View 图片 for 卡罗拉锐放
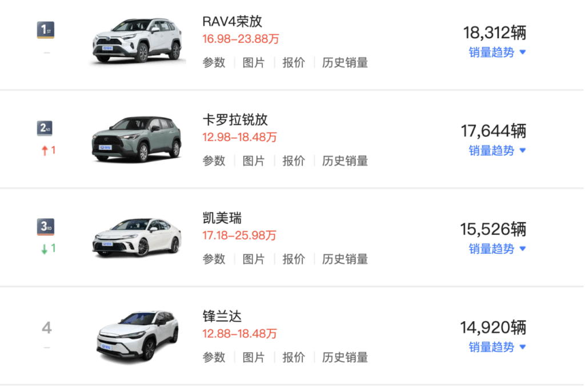 [254, 161]
